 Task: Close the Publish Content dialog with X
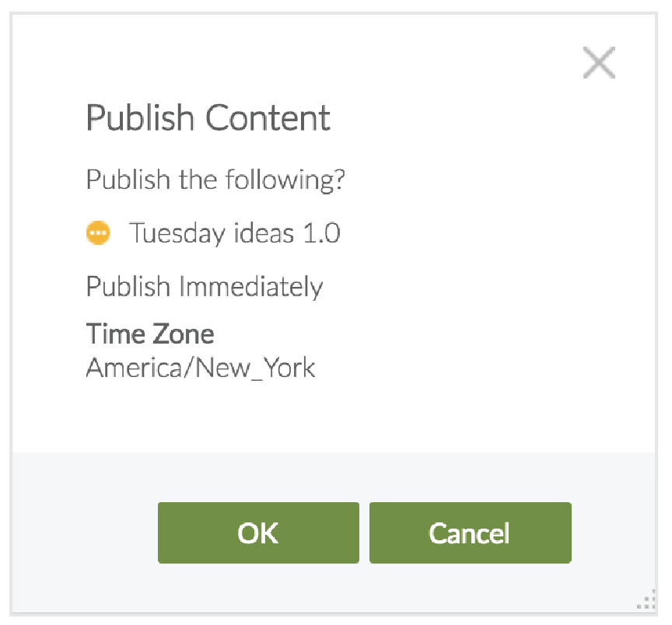click(599, 63)
